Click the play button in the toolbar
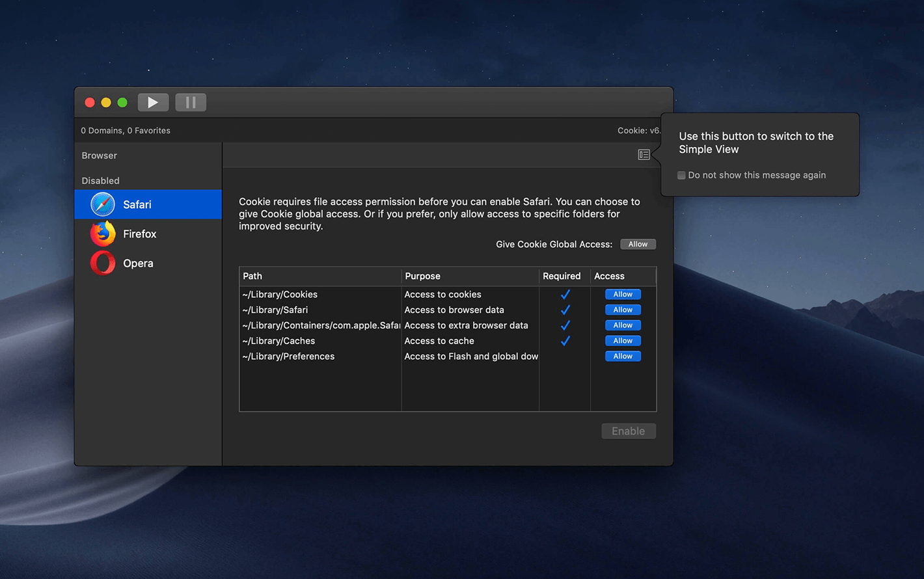 pyautogui.click(x=153, y=102)
